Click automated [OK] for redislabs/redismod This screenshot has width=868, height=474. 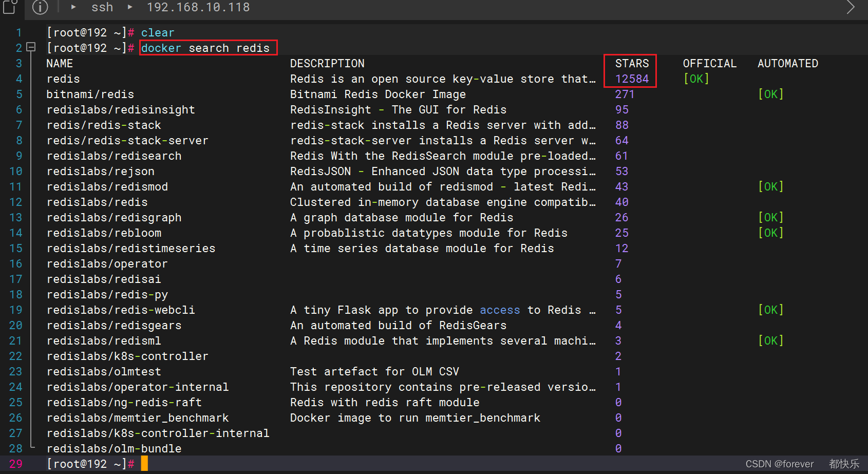[x=771, y=186]
